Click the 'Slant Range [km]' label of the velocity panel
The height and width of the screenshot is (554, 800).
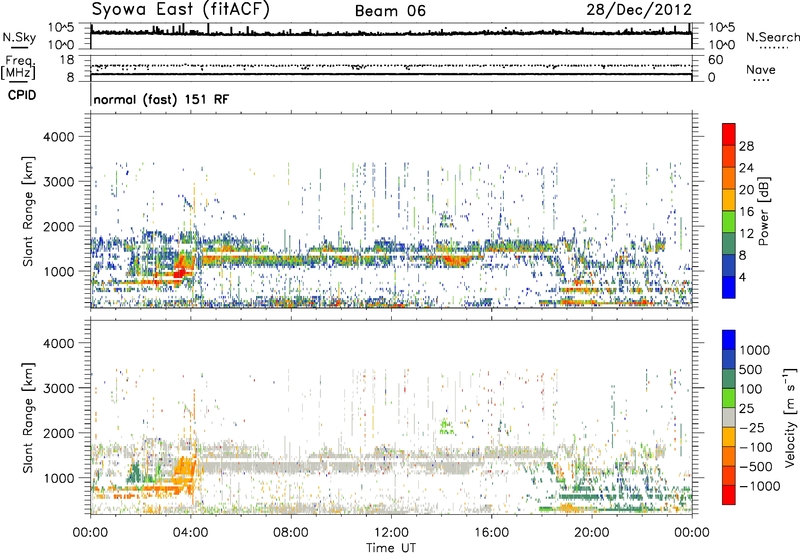pos(28,417)
